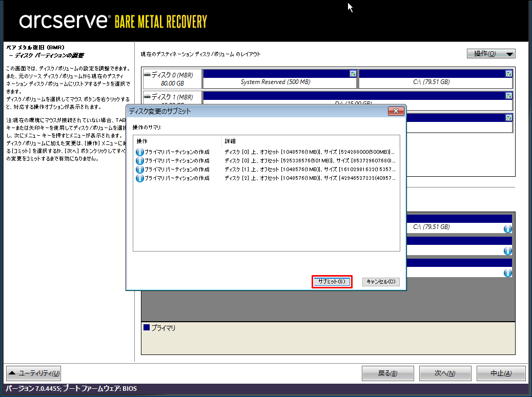Select the info icon on the ディスク [0] 501MB offset row
This screenshot has height=397, width=532.
140,161
